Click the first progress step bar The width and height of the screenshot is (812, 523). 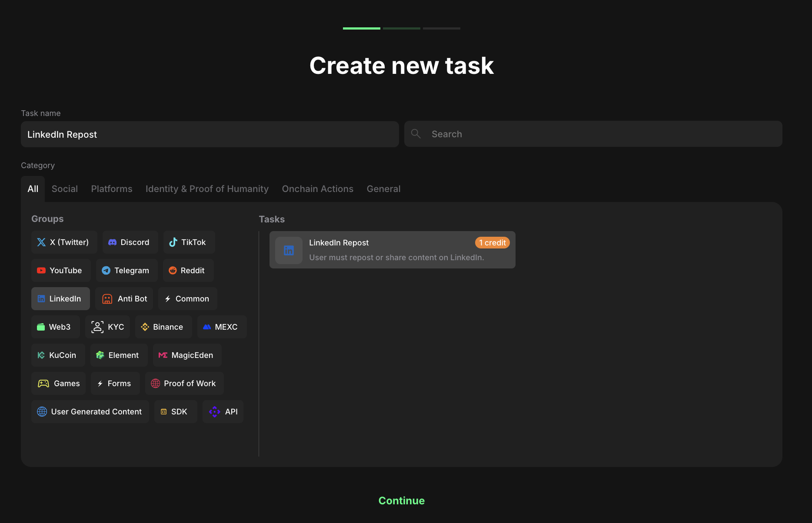click(362, 29)
